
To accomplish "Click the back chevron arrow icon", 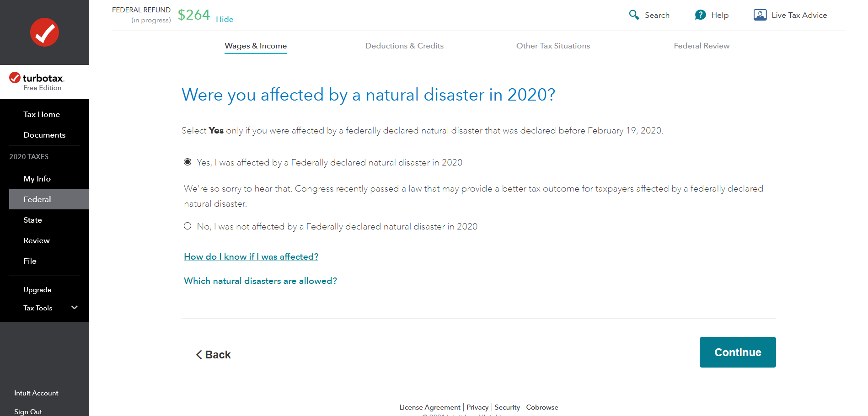I will [199, 355].
